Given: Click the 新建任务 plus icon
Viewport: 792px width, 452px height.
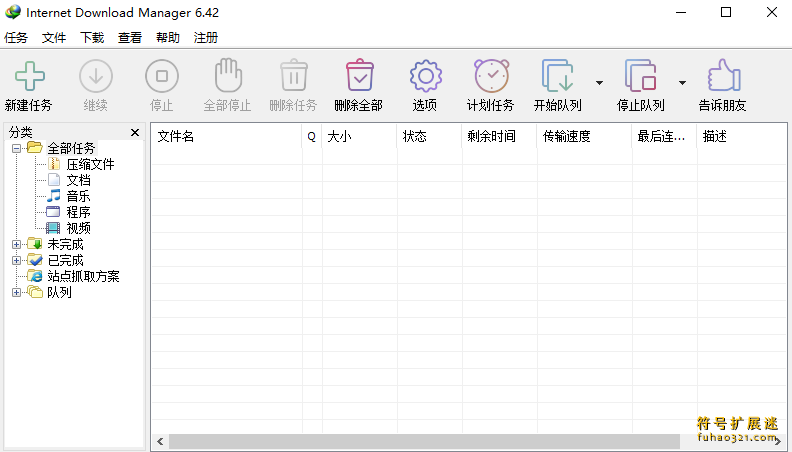Looking at the screenshot, I should (30, 76).
